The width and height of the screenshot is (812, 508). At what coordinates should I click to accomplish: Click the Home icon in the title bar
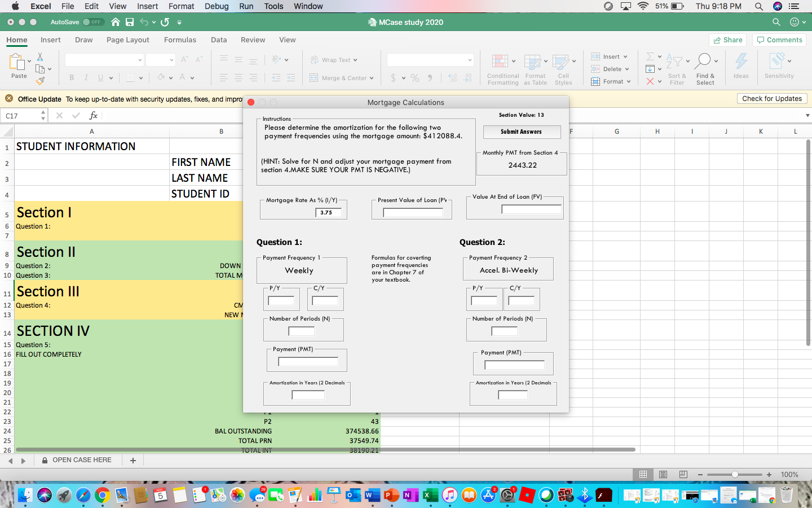[116, 22]
